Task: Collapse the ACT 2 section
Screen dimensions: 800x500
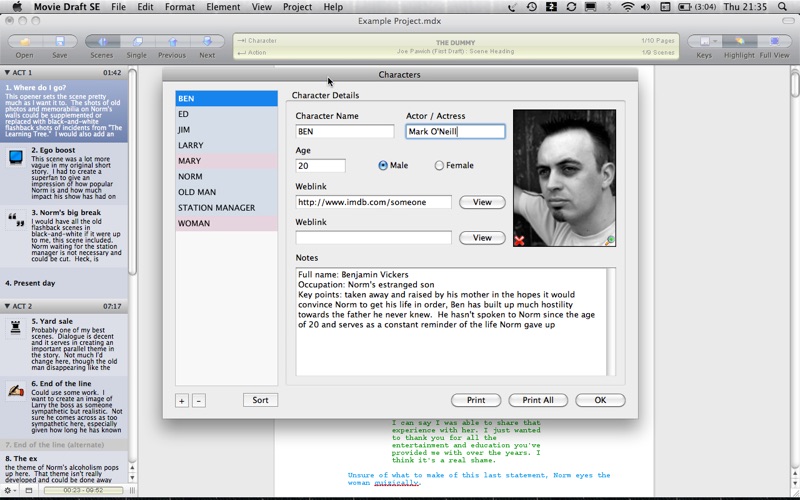Action: tap(7, 306)
